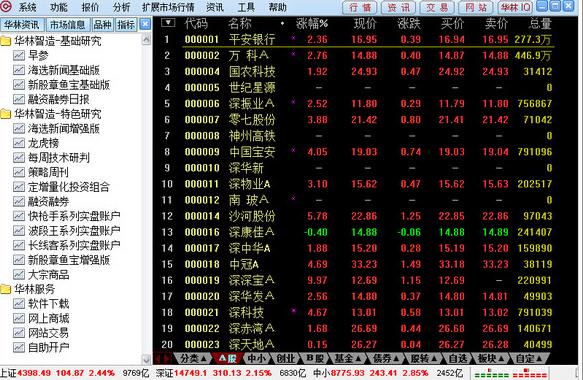Collapse the 华林智造-特色研究 folder

click(x=6, y=114)
